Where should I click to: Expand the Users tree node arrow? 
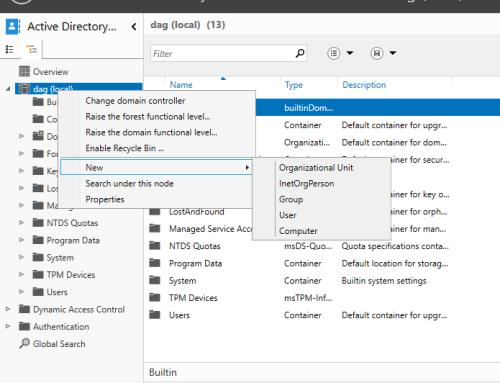click(21, 292)
